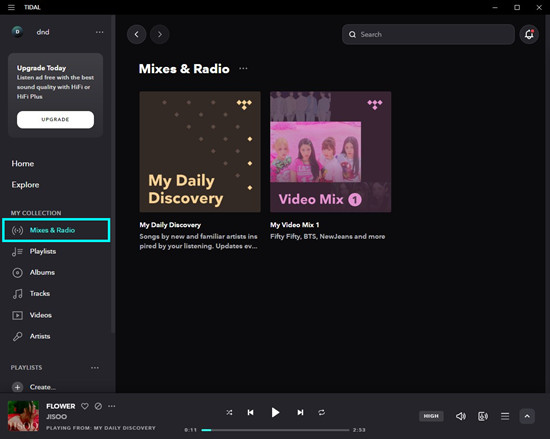Open the Video Mix 1 cover thumbnail
The width and height of the screenshot is (550, 439).
(330, 152)
